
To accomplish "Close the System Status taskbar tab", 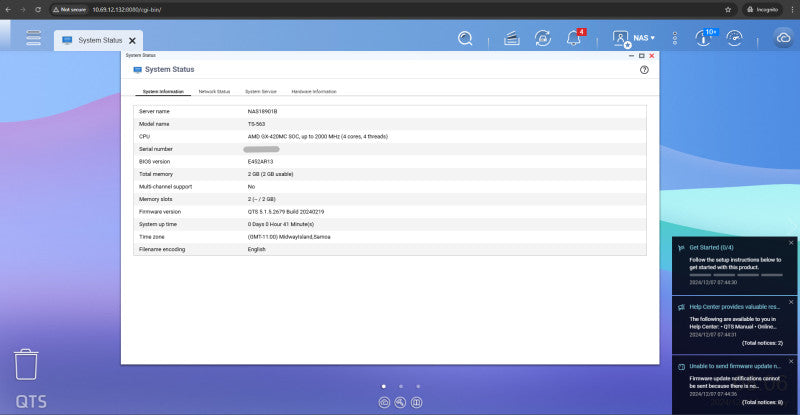I will [133, 40].
